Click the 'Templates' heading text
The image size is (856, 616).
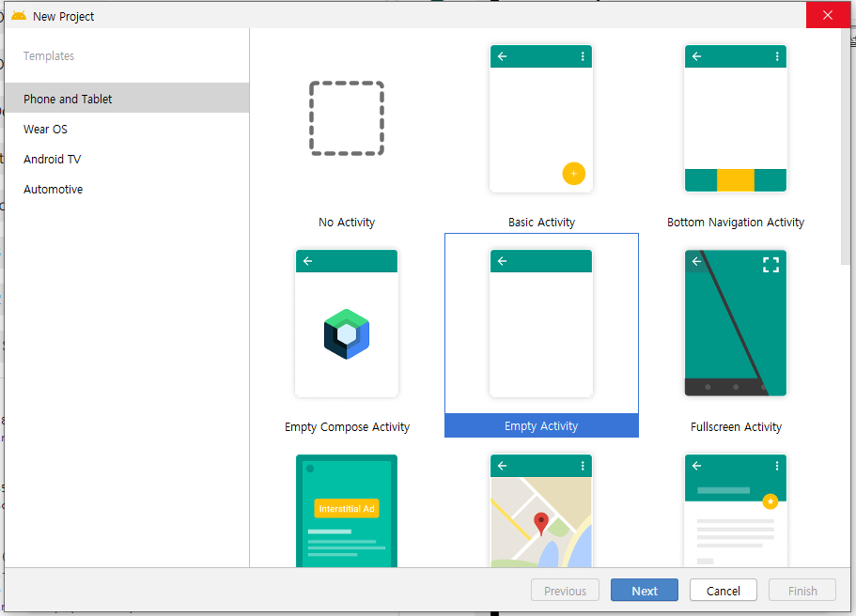tap(49, 55)
